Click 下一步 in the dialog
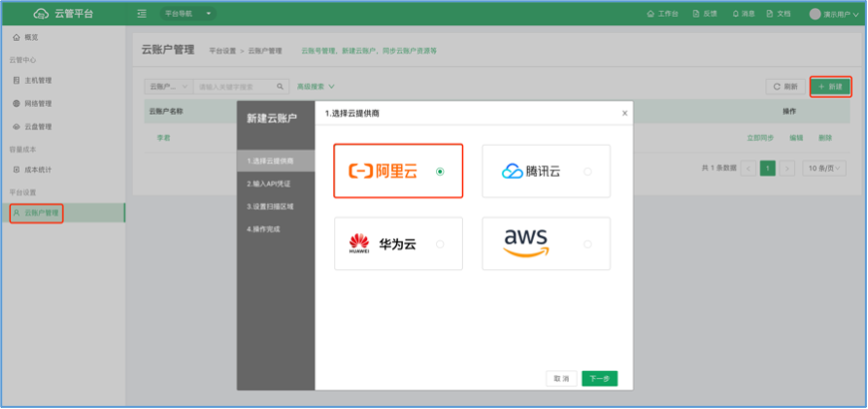The width and height of the screenshot is (868, 409). click(600, 378)
